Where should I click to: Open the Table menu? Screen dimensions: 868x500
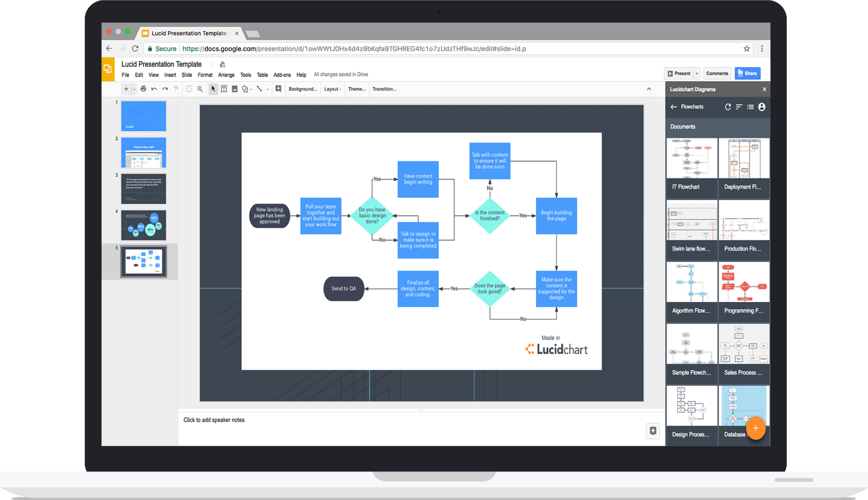262,75
